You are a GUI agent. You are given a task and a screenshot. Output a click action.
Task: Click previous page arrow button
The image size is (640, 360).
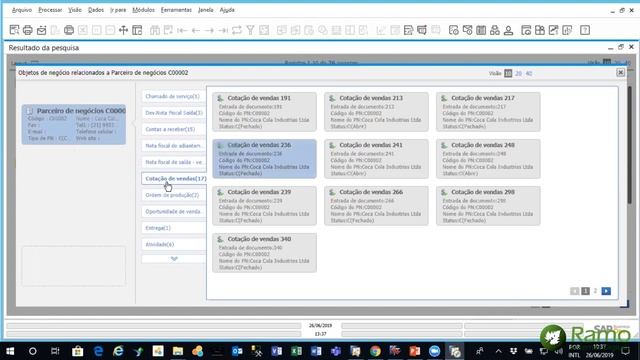coord(575,291)
